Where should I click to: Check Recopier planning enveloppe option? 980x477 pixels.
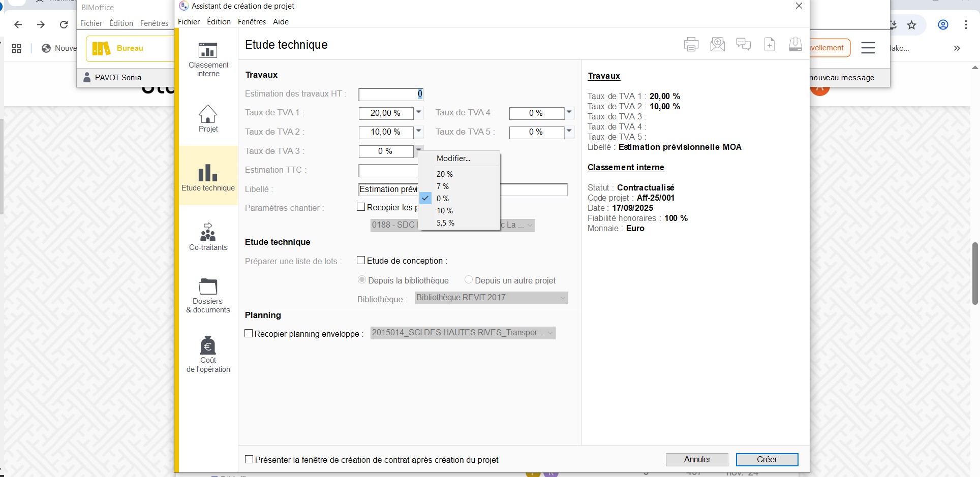click(x=249, y=334)
